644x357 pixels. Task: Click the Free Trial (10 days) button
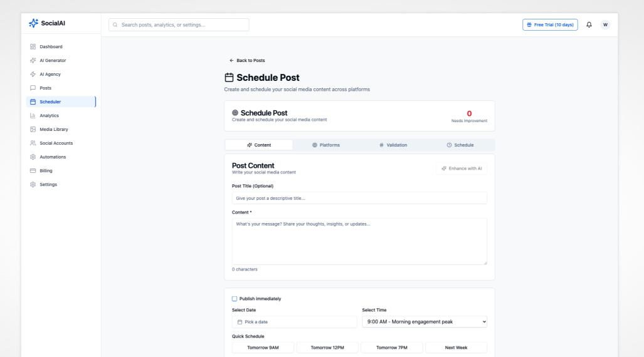pyautogui.click(x=550, y=25)
